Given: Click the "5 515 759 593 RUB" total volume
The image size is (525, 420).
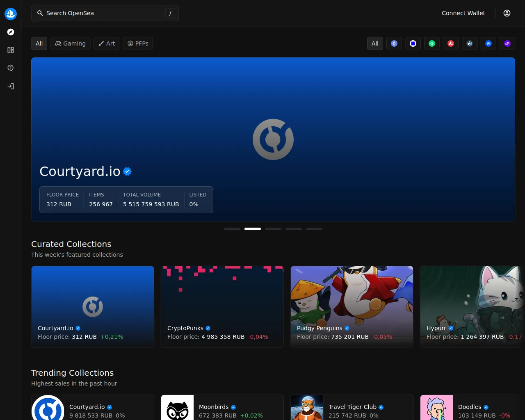Looking at the screenshot, I should tap(151, 204).
